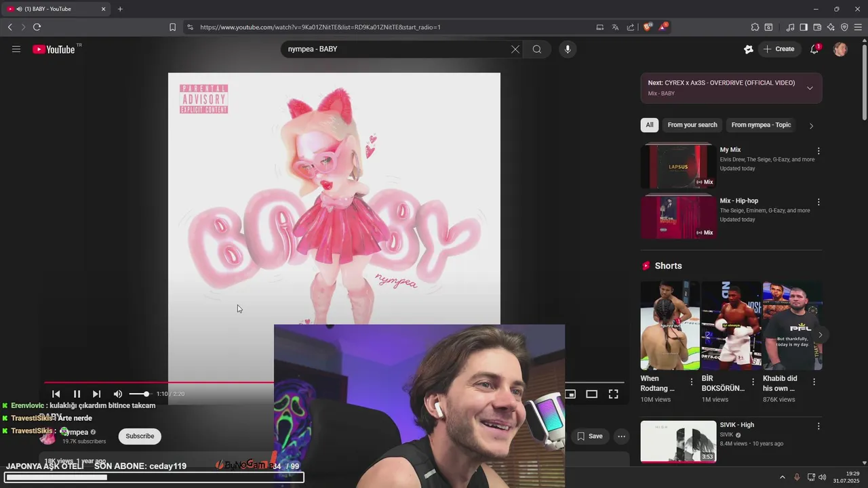Image resolution: width=868 pixels, height=488 pixels.
Task: Open Brave Rewards triangle icon
Action: (663, 26)
